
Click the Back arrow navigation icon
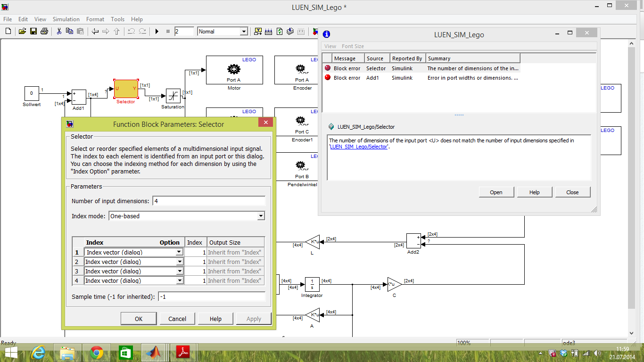(x=95, y=32)
